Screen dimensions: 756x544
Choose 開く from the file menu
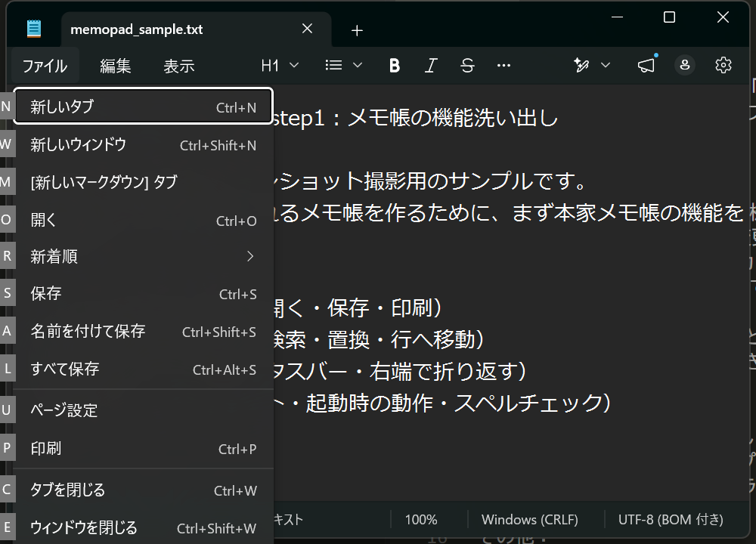point(144,220)
